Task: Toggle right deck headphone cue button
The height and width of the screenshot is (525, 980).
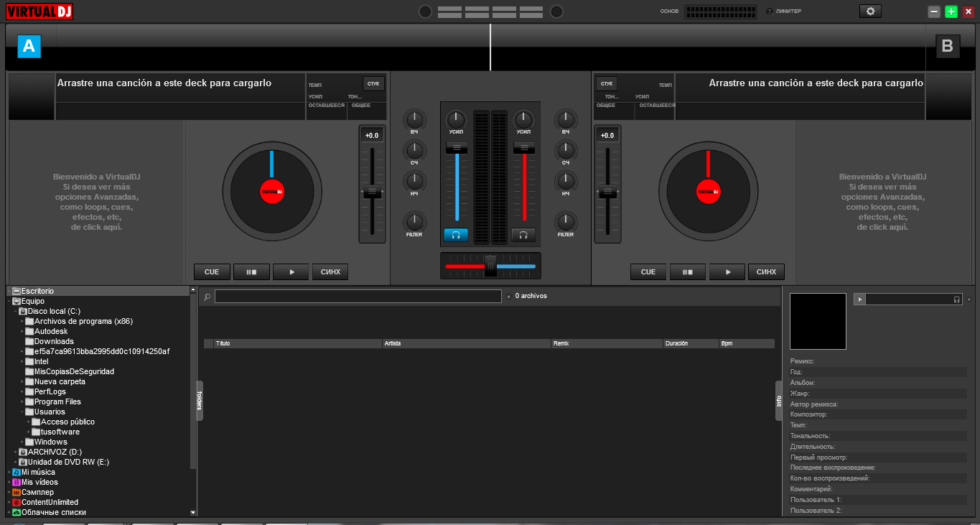Action: coord(523,235)
